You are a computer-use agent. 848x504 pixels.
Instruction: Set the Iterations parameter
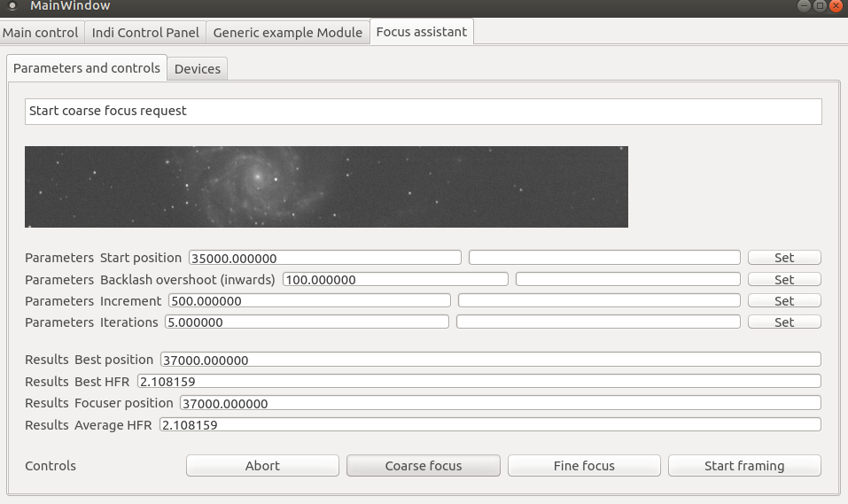[x=784, y=322]
